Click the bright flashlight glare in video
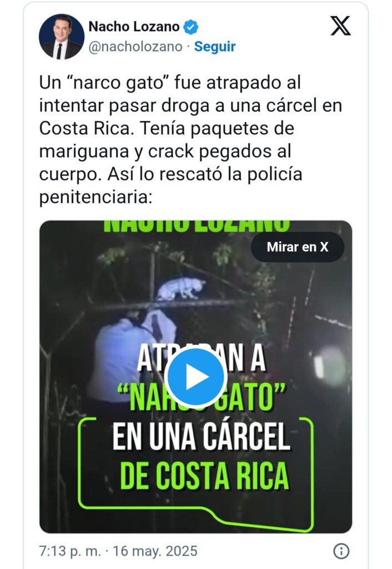The height and width of the screenshot is (569, 392). (x=328, y=366)
